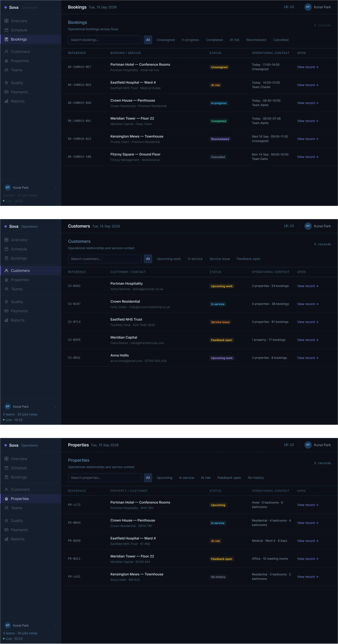Click Schedule calendar icon in Customers screen sidebar
The height and width of the screenshot is (644, 338).
[x=6, y=249]
